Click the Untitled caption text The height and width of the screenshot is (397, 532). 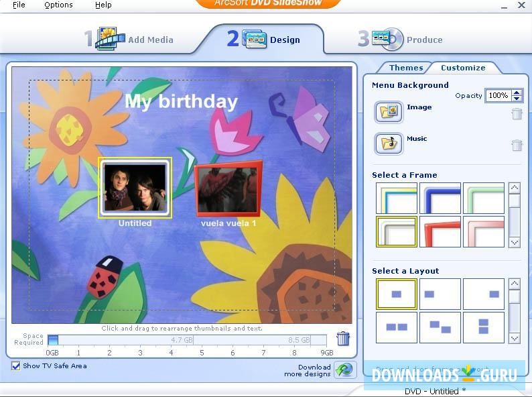point(135,223)
